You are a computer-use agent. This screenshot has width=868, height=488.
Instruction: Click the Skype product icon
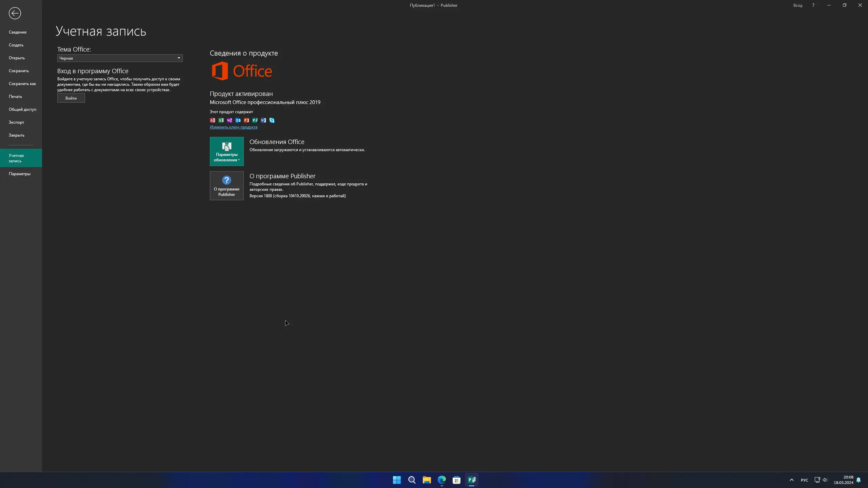(x=272, y=120)
